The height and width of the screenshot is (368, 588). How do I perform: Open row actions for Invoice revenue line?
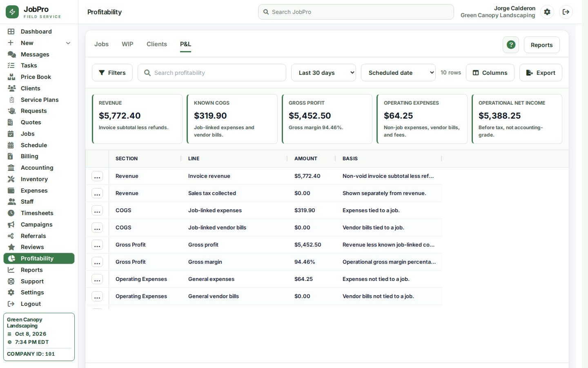[x=97, y=176]
